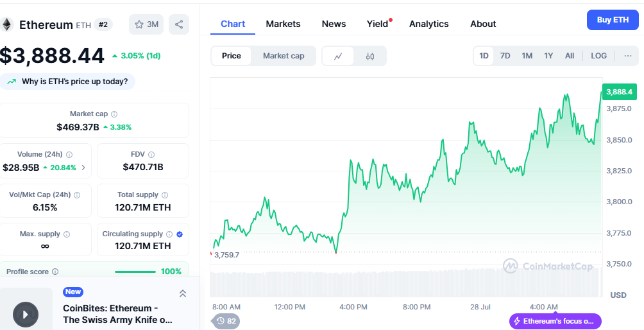Set chart range to 7D
644x330 pixels.
[505, 56]
